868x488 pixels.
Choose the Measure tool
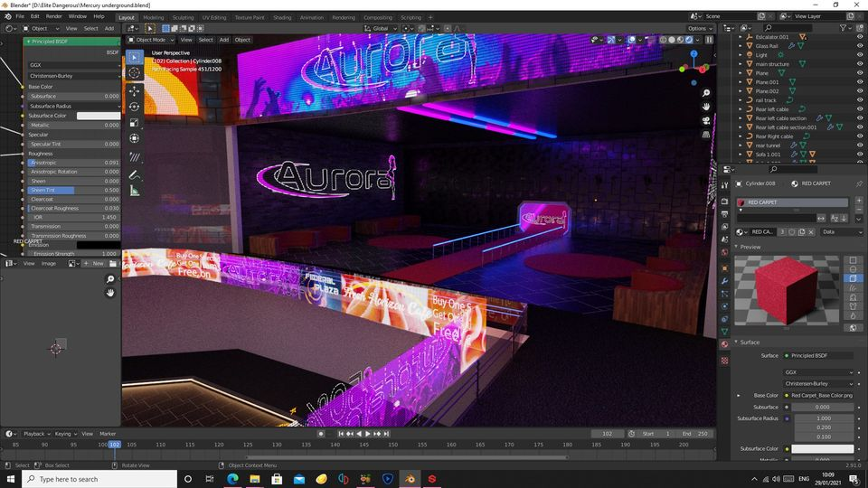pyautogui.click(x=134, y=191)
